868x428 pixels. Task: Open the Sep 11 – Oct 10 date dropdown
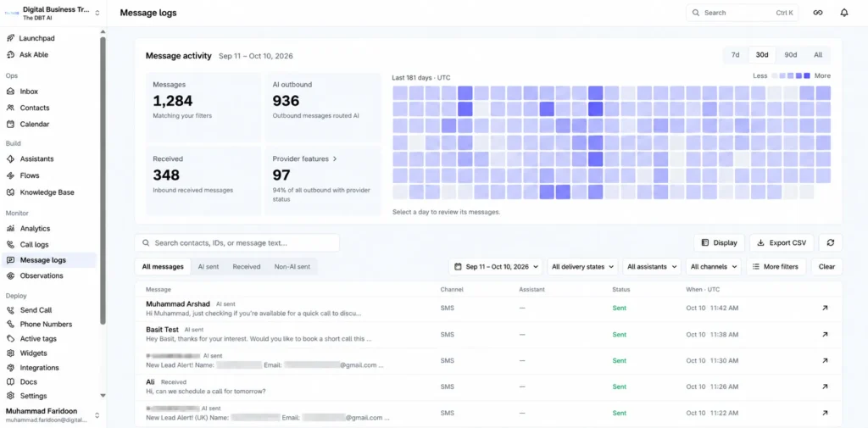(x=496, y=266)
